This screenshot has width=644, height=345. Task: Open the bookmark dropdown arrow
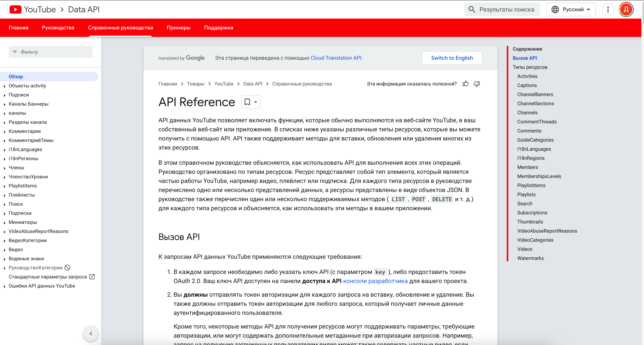256,102
